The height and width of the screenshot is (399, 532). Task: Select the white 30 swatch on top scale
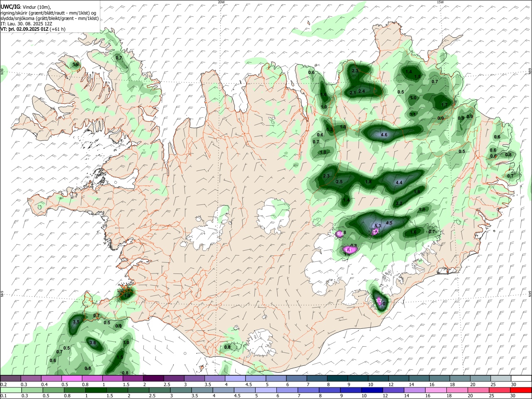pos(521,378)
